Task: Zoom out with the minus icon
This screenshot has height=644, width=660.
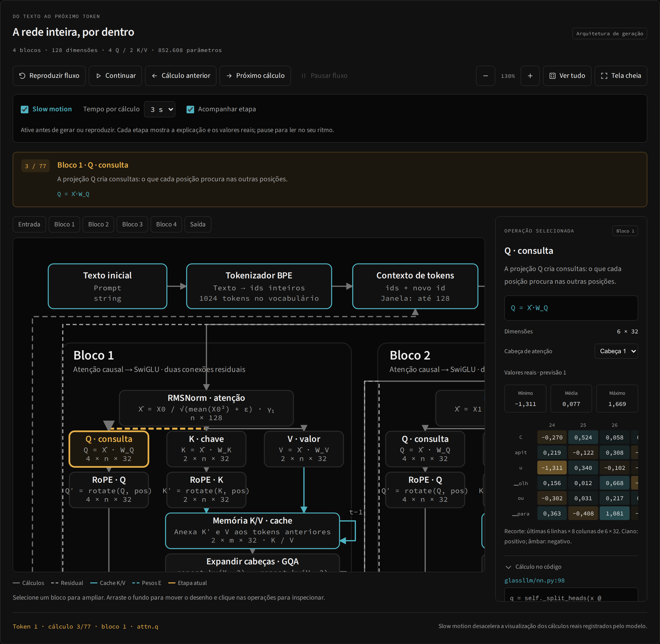Action: click(486, 76)
